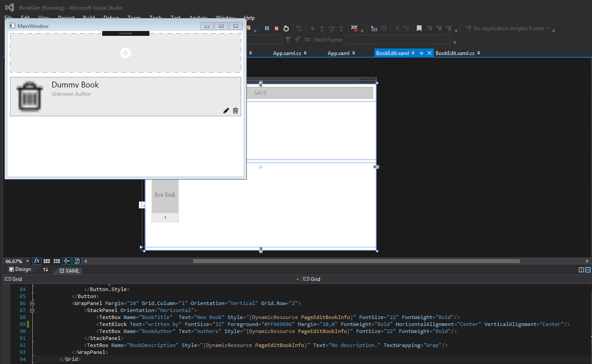This screenshot has height=364, width=592.
Task: Toggle the effects fx rendering in designer
Action: click(x=37, y=261)
